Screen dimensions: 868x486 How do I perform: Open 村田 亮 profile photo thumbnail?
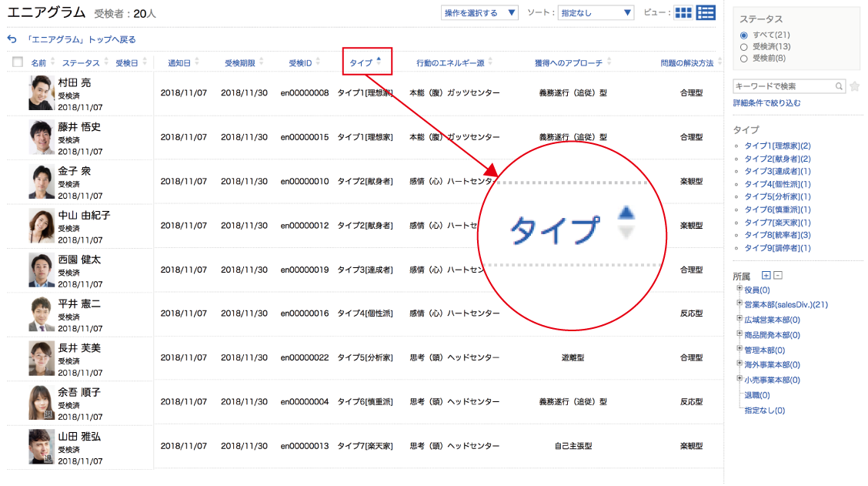(x=42, y=94)
